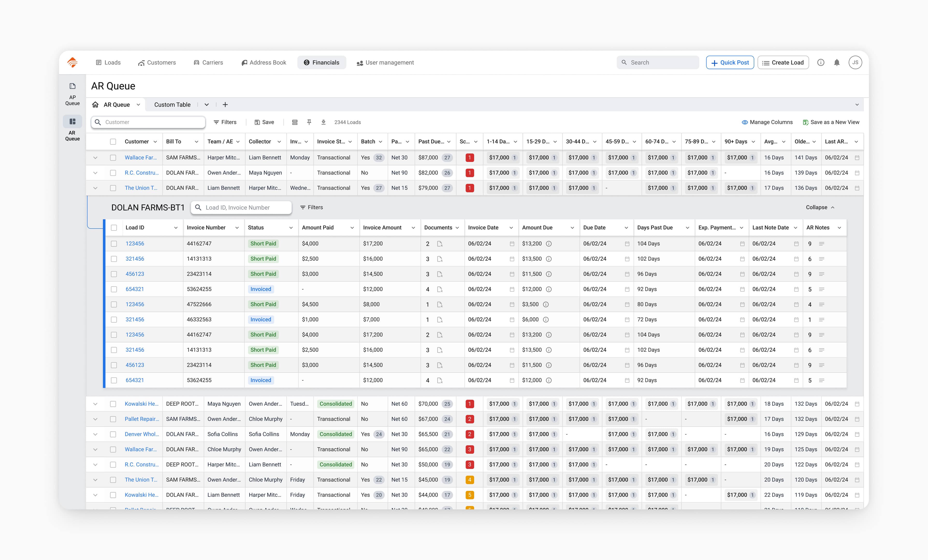Click the Quick Post button
This screenshot has height=560, width=928.
point(730,63)
